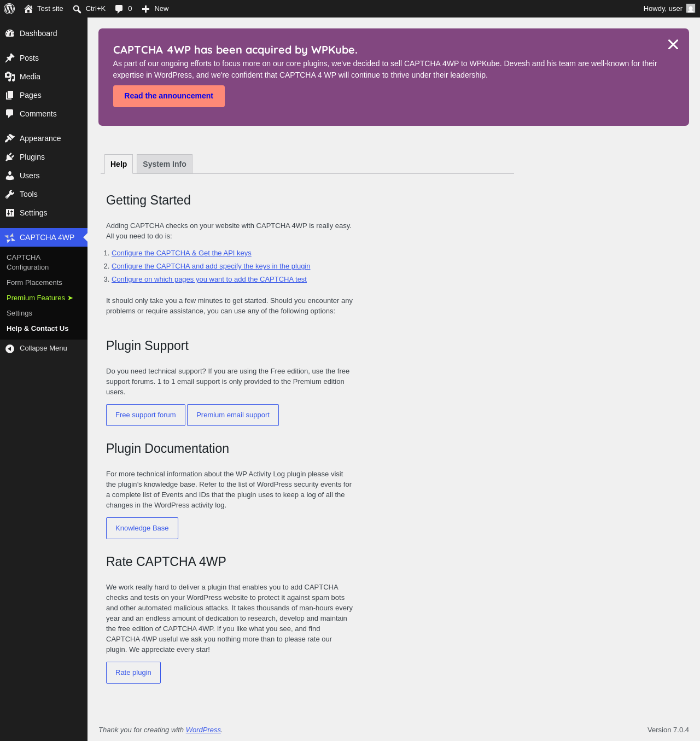Viewport: 700px width, 741px height.
Task: Open the Posts menu label
Action: pyautogui.click(x=29, y=58)
